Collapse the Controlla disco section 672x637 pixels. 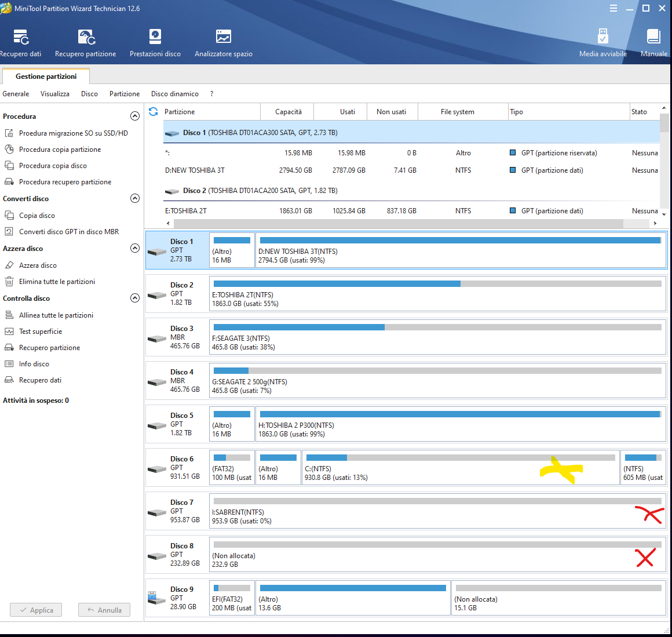pos(135,298)
